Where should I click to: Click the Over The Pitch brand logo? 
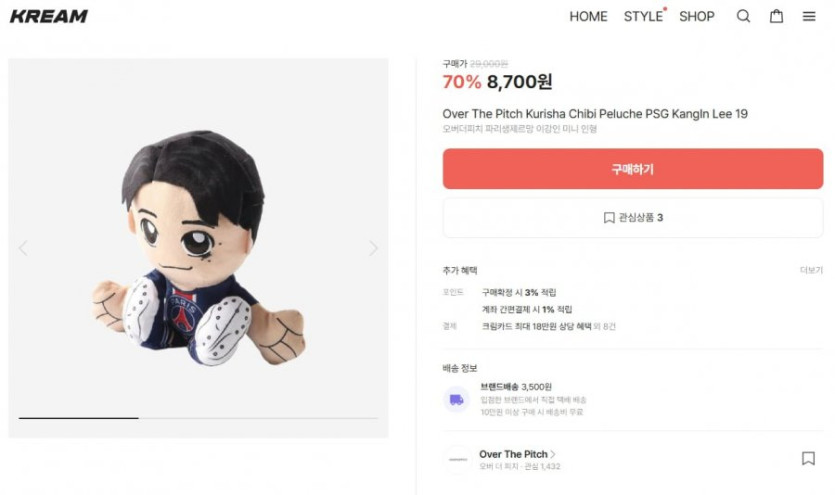pos(458,459)
